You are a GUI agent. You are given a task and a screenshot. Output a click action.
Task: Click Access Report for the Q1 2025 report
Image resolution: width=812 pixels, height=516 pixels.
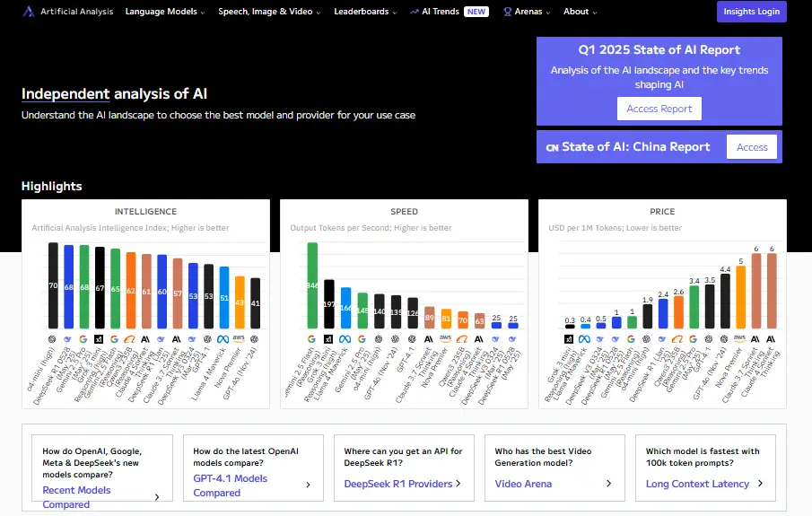pos(659,109)
